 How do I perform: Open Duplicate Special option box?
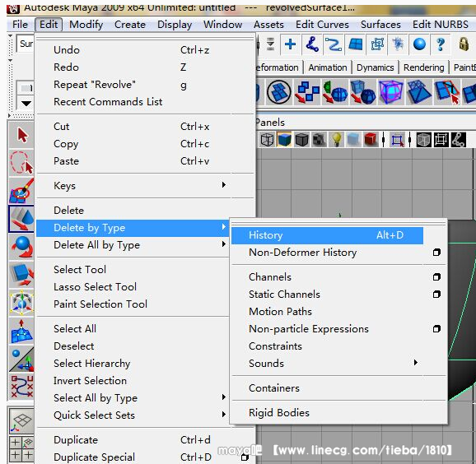tap(245, 457)
